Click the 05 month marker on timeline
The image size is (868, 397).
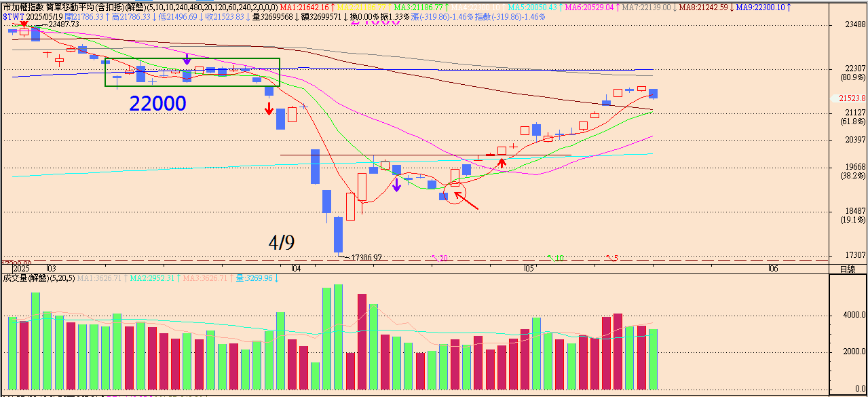529,269
